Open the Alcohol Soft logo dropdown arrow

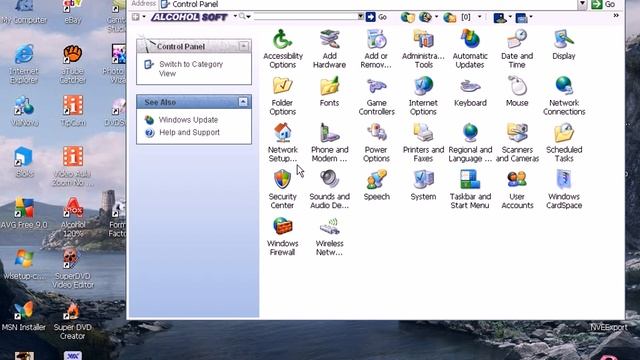tap(235, 17)
